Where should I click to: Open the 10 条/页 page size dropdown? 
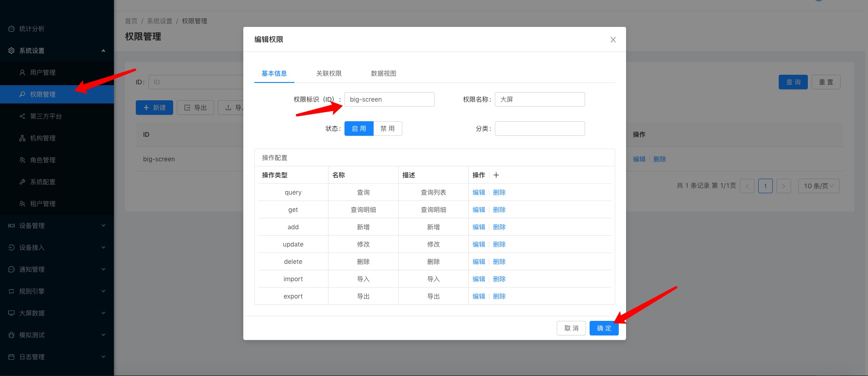click(818, 186)
